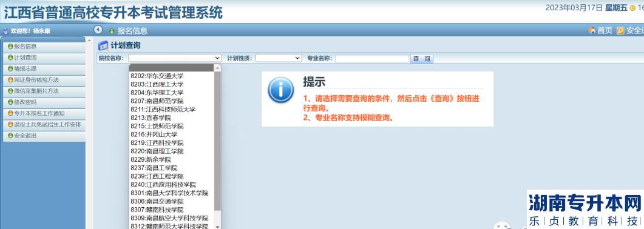Select 8207:南昌师范学院 from the list
The width and height of the screenshot is (644, 229).
pyautogui.click(x=171, y=101)
